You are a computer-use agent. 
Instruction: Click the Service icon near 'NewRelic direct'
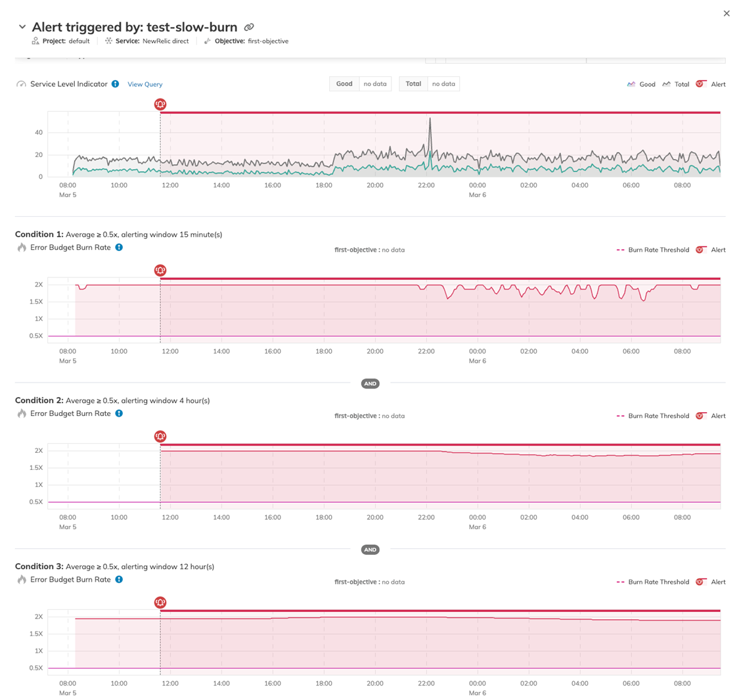[x=108, y=41]
